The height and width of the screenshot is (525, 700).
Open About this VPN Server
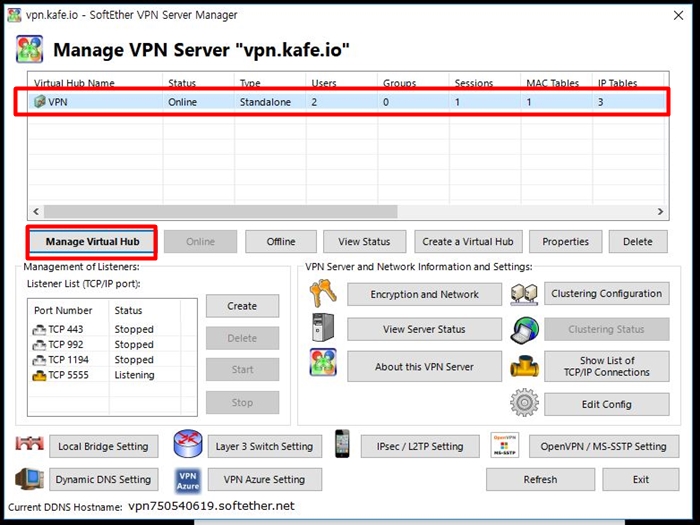425,367
